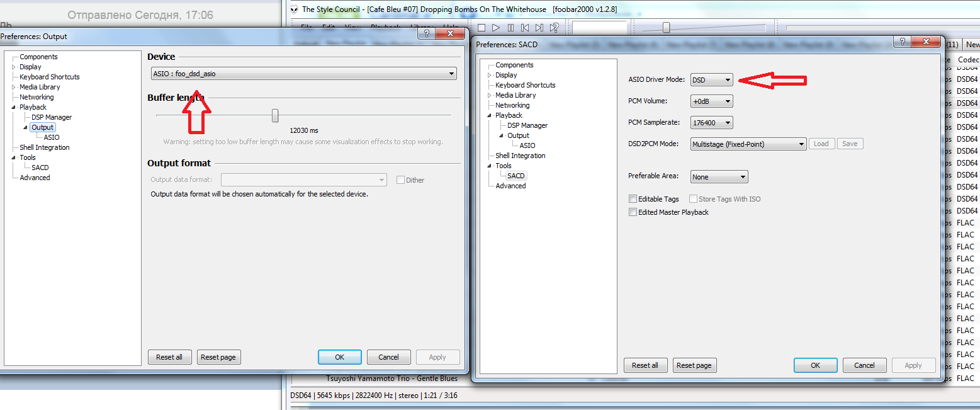The width and height of the screenshot is (980, 410).
Task: Click Reset all in Output preferences
Action: click(169, 357)
